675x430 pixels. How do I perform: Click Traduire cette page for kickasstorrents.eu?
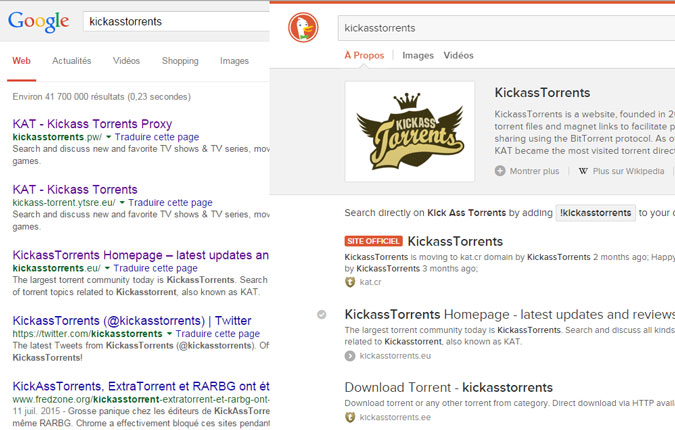tap(156, 268)
